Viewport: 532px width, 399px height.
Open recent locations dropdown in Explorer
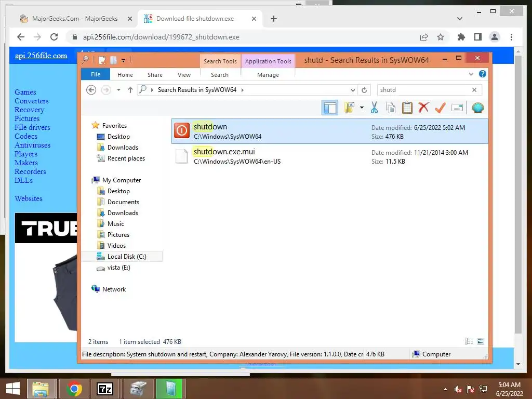point(118,90)
